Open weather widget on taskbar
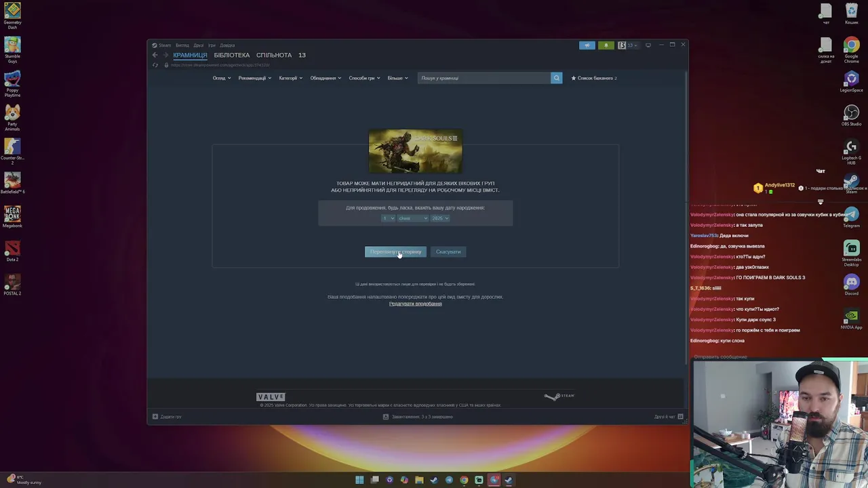The image size is (868, 488). click(x=24, y=479)
